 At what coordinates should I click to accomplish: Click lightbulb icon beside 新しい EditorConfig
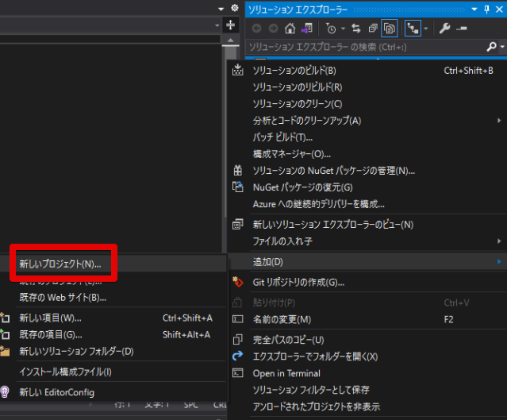(x=5, y=392)
